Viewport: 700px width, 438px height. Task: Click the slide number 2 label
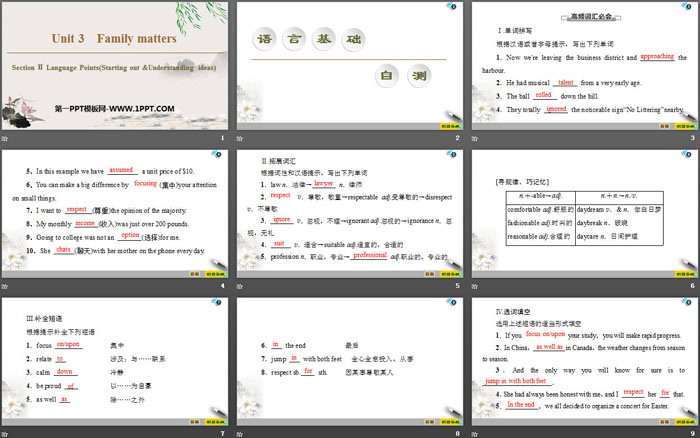tap(456, 137)
